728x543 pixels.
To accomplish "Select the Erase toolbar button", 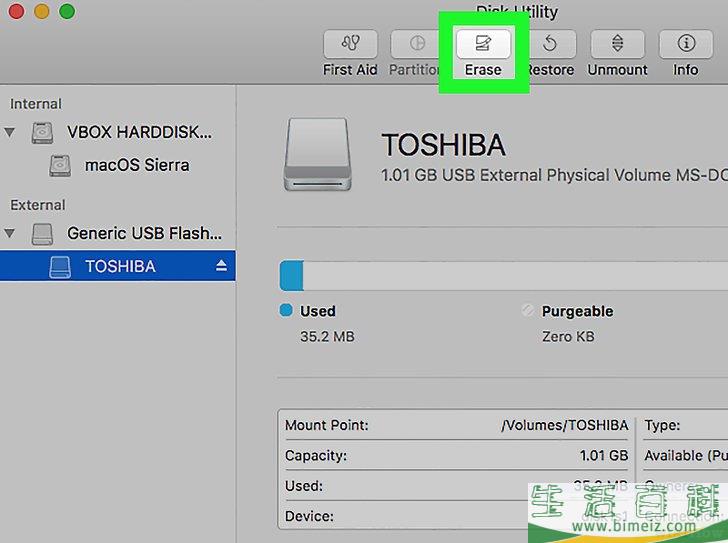I will tap(483, 44).
